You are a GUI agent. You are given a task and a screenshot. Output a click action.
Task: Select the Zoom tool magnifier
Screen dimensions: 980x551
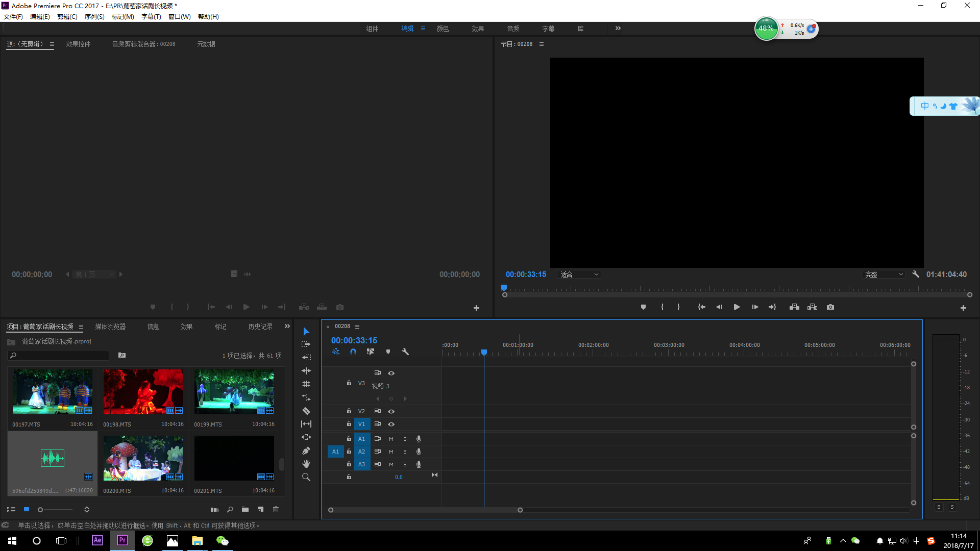[306, 477]
